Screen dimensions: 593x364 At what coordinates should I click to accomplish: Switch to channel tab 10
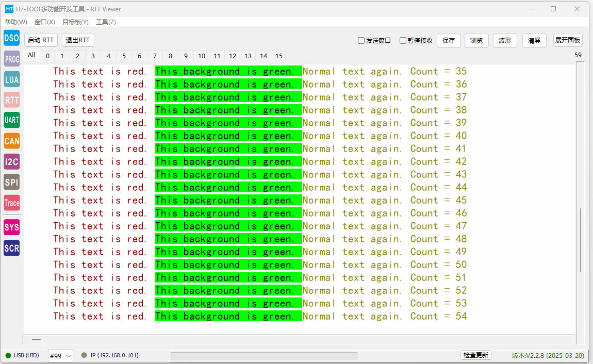point(202,56)
